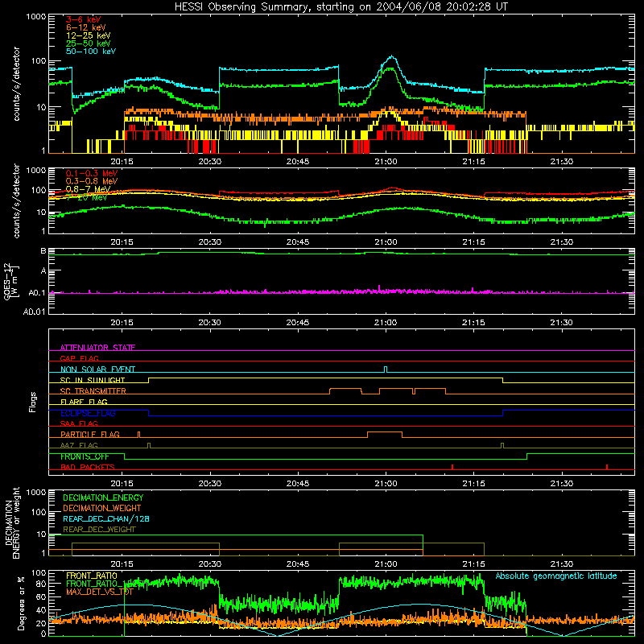Screen dimensions: 644x644
Task: Click the 0.1-0.3 MeV legend label
Action: [91, 173]
